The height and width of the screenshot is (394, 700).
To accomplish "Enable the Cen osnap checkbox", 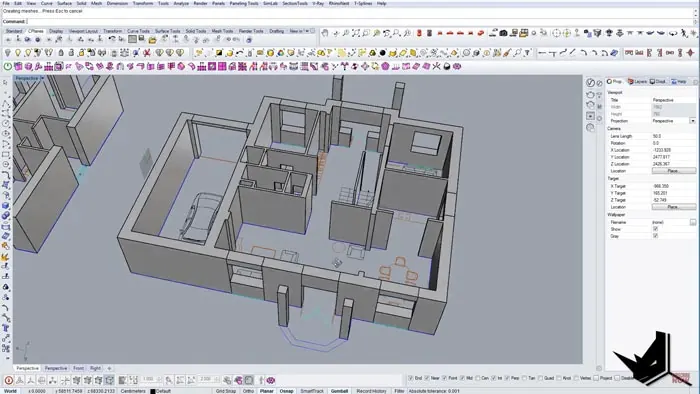I will (x=478, y=378).
